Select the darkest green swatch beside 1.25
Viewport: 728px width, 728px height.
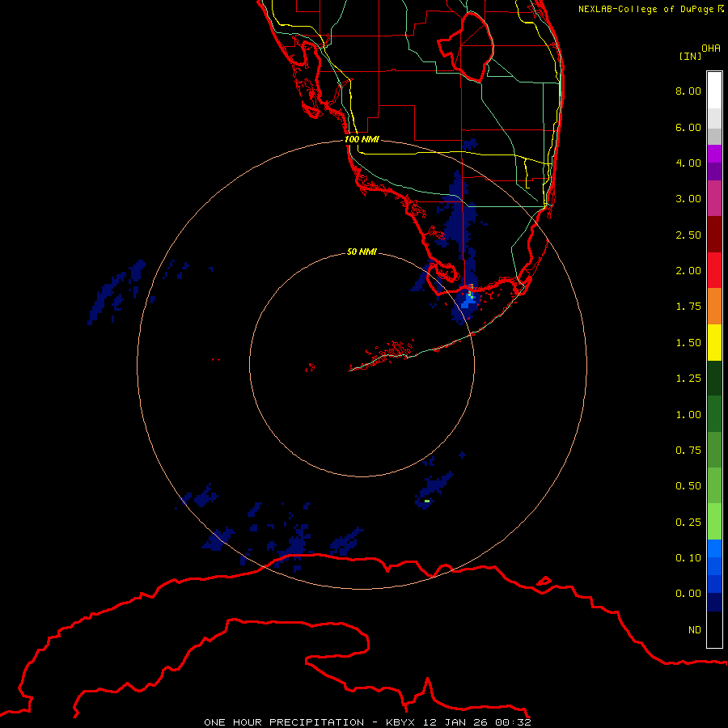[x=714, y=379]
